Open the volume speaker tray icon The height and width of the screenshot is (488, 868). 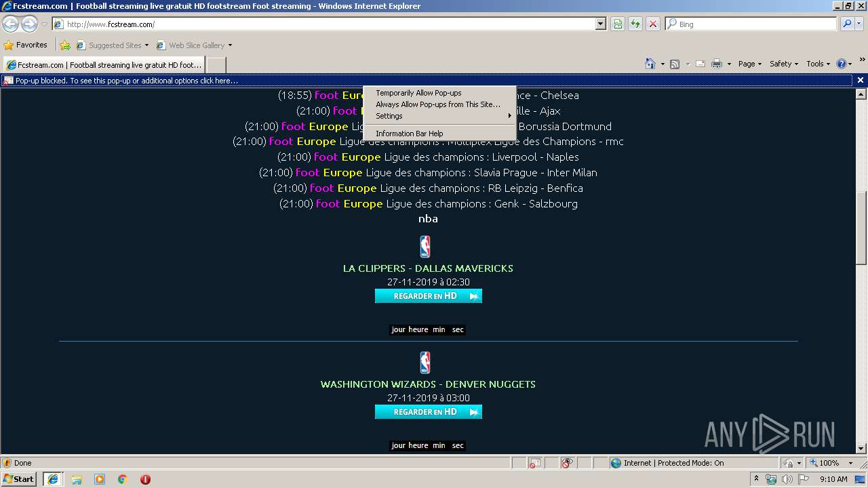click(787, 479)
